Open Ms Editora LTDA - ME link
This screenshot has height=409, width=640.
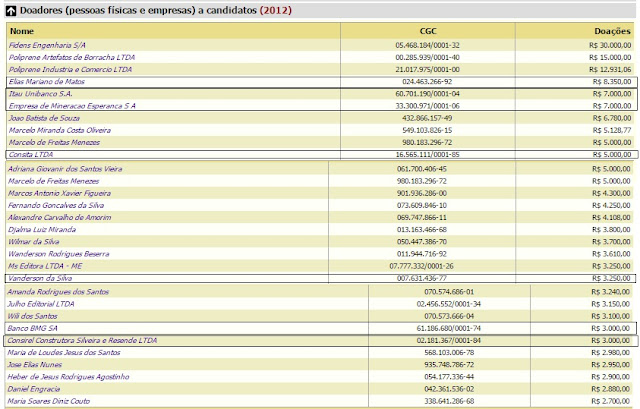point(45,266)
